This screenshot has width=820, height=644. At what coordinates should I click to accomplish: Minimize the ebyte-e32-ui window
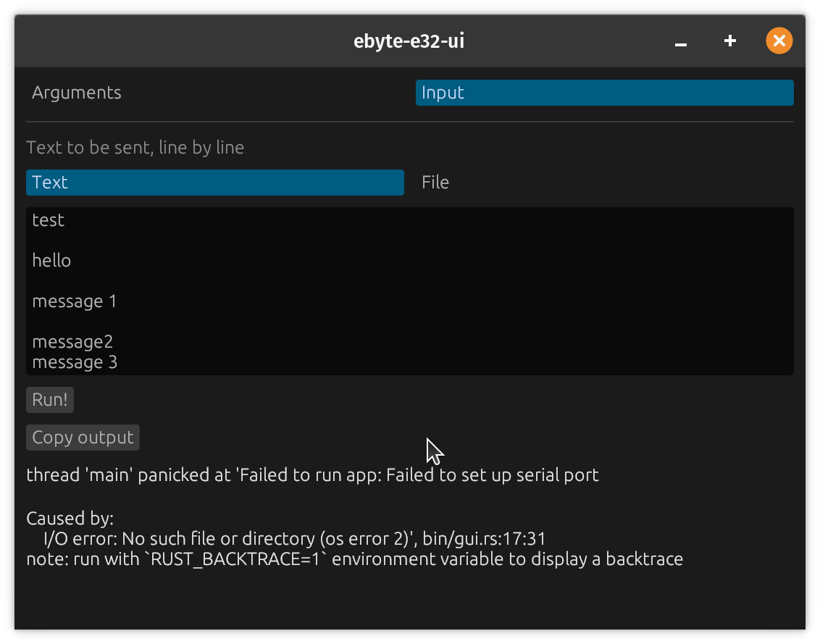[x=680, y=41]
